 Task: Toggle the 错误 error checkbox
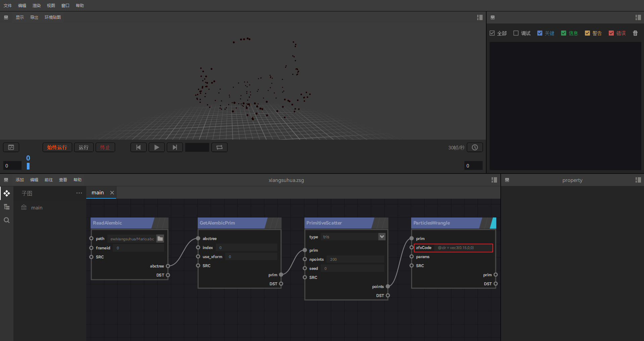click(x=611, y=33)
